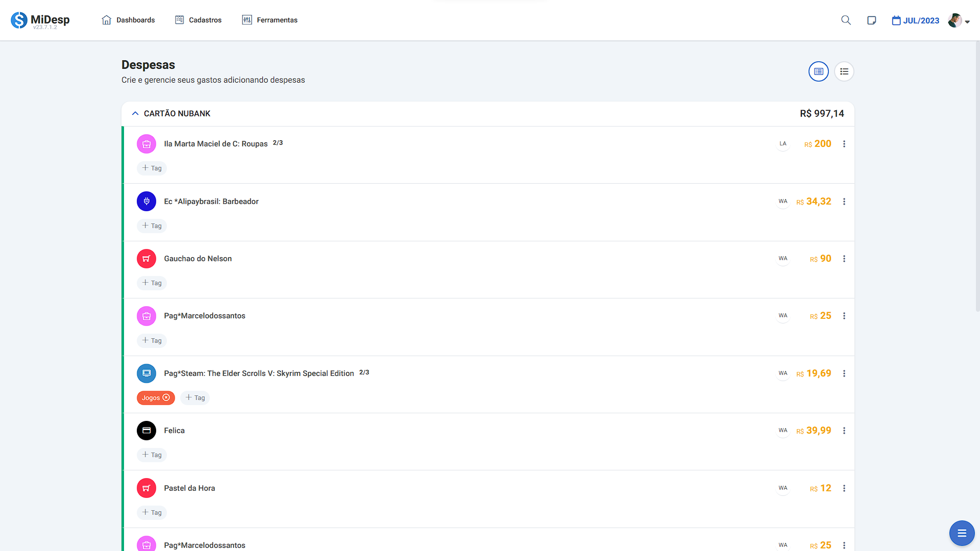The image size is (980, 551).
Task: Click the Barbeador blue plug icon
Action: 146,202
